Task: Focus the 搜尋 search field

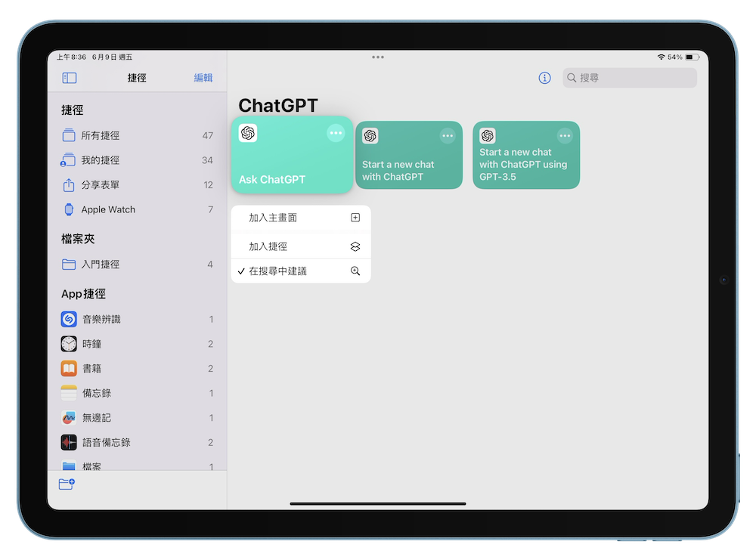Action: tap(630, 78)
